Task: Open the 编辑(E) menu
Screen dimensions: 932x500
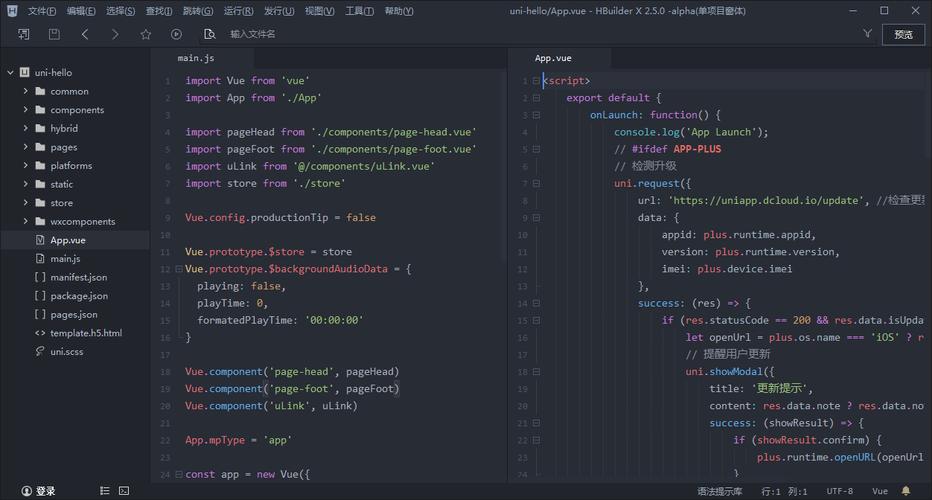Action: (x=81, y=11)
